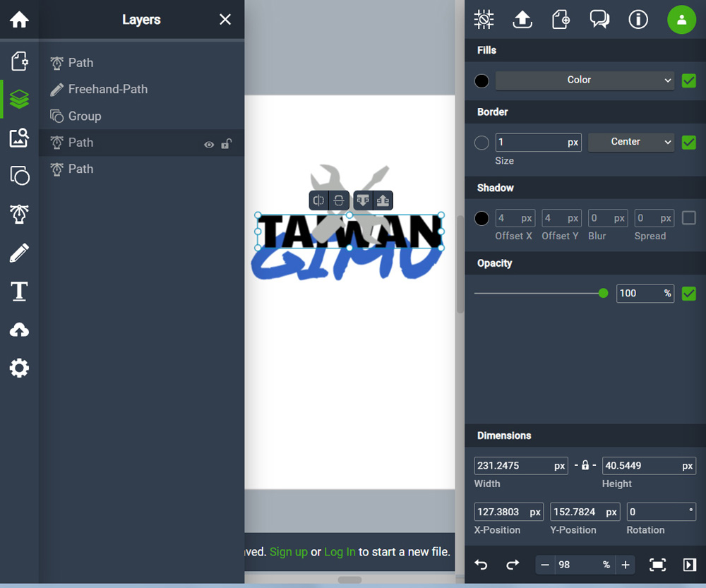The image size is (706, 588).
Task: Click the Y-Position field
Action: [585, 512]
